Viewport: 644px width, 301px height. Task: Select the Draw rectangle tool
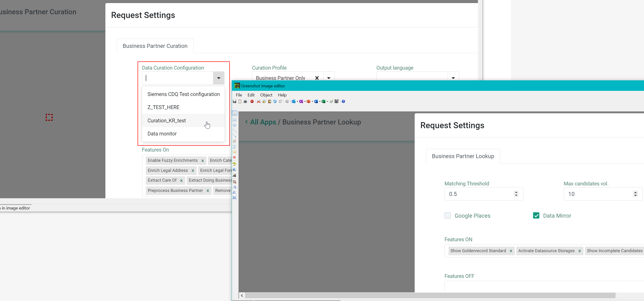(235, 120)
